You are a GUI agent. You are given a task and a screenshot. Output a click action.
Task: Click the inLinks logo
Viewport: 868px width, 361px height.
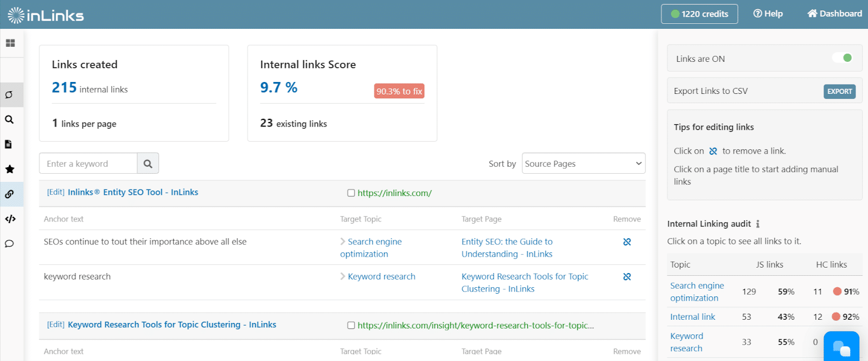click(46, 15)
